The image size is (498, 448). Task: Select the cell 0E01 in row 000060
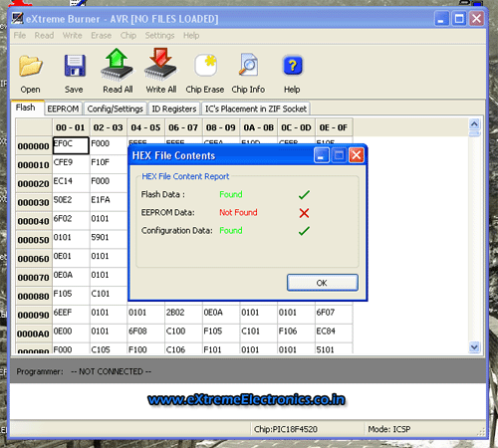pos(71,258)
